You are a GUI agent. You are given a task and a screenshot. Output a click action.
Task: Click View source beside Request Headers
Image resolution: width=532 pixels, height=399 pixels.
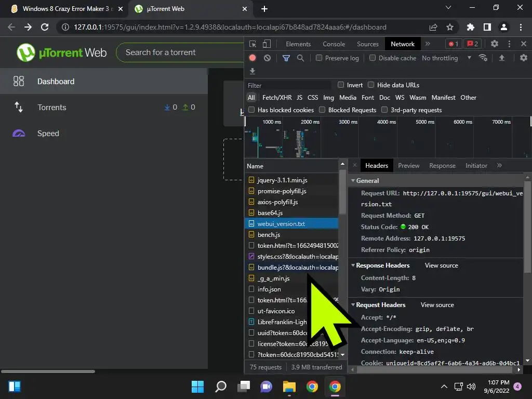click(437, 304)
